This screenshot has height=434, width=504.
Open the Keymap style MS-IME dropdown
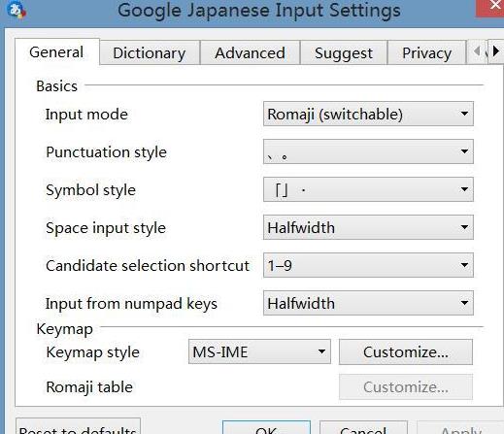pos(259,351)
